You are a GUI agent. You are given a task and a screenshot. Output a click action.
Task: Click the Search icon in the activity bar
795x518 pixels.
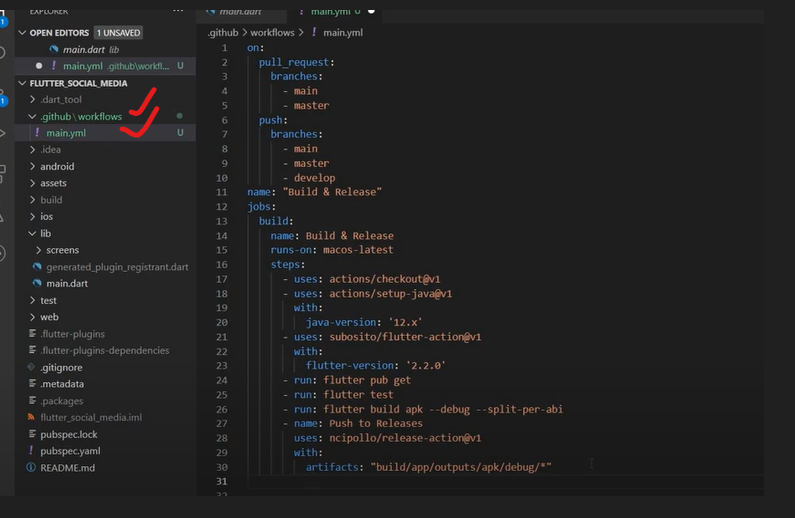[4, 52]
